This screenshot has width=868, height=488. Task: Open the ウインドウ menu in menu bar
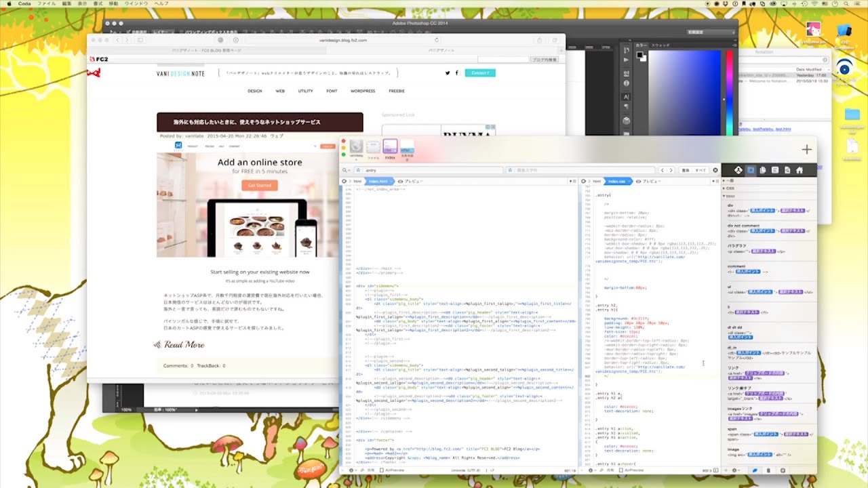point(136,3)
